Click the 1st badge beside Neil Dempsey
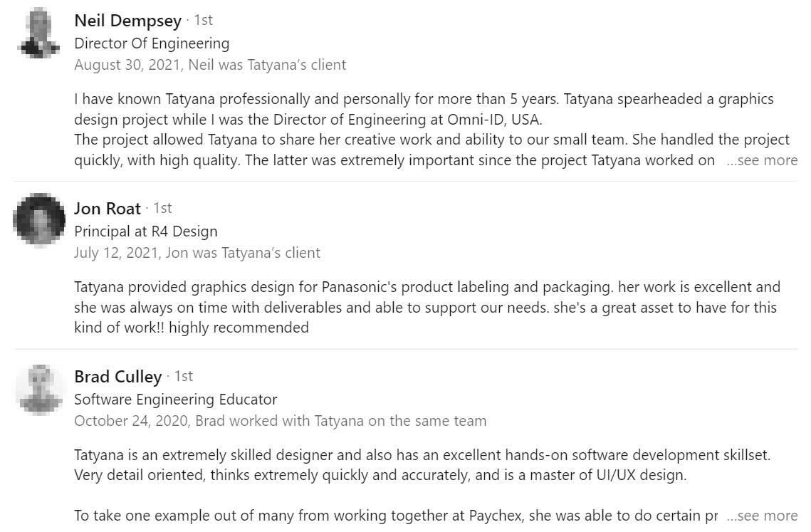 point(203,21)
